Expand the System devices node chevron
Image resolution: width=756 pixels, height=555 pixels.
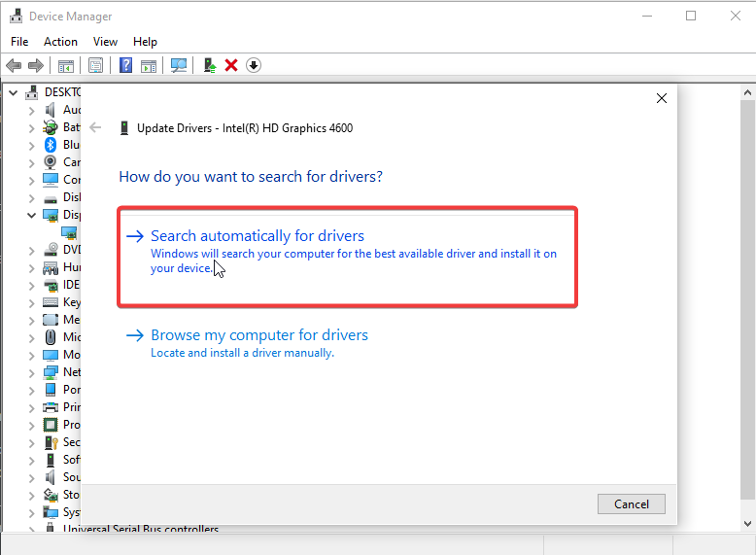tap(31, 513)
